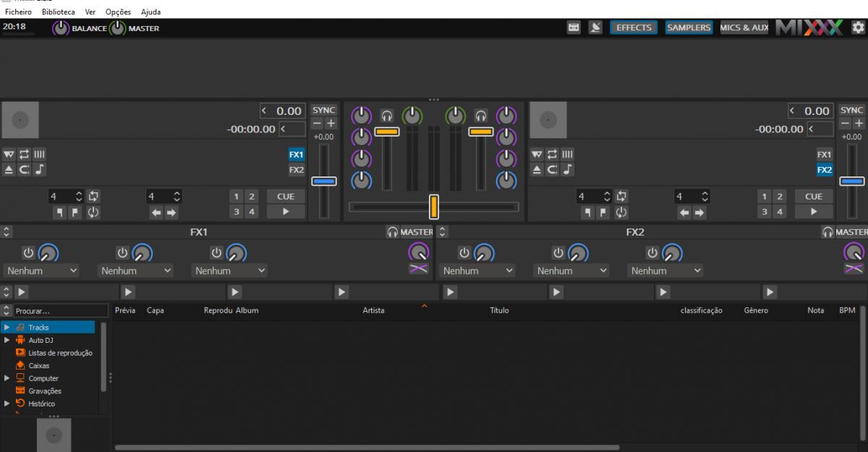This screenshot has height=452, width=868.
Task: Click the left deck CUE button
Action: click(286, 196)
